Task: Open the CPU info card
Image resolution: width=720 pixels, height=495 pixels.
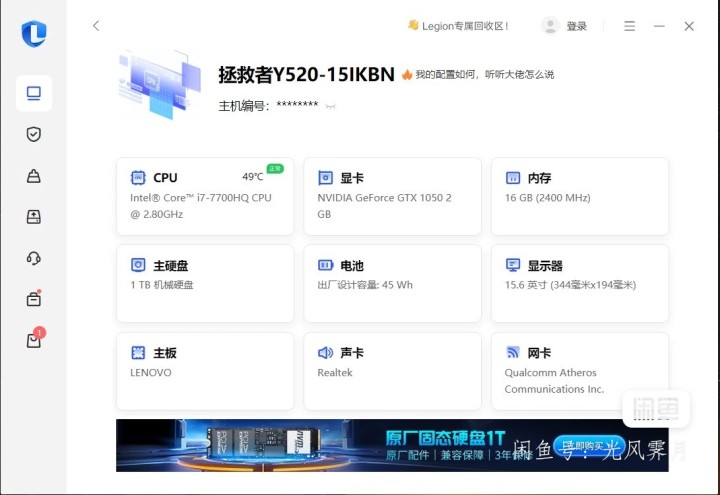Action: 205,197
